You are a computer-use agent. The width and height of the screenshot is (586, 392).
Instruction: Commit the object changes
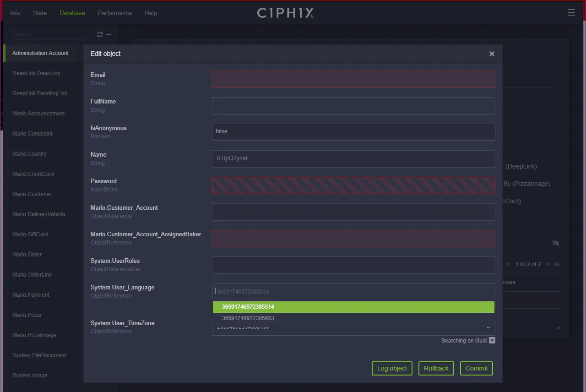tap(476, 368)
